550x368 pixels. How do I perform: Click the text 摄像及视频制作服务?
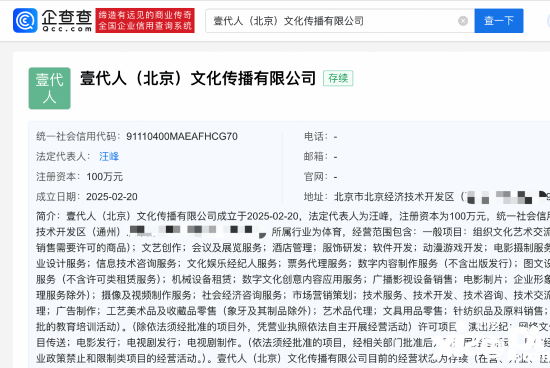point(147,295)
